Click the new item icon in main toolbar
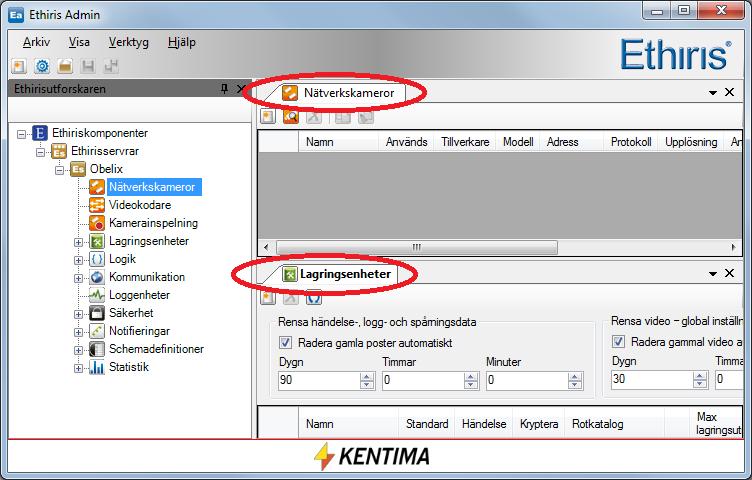752x480 pixels. (19, 66)
